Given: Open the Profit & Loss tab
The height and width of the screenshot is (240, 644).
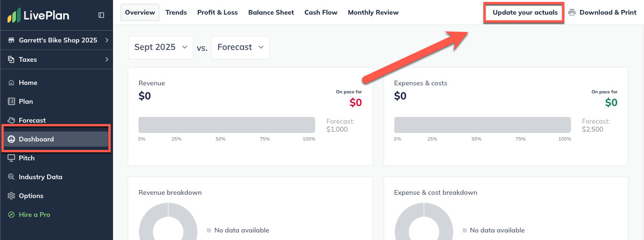Looking at the screenshot, I should click(x=217, y=12).
